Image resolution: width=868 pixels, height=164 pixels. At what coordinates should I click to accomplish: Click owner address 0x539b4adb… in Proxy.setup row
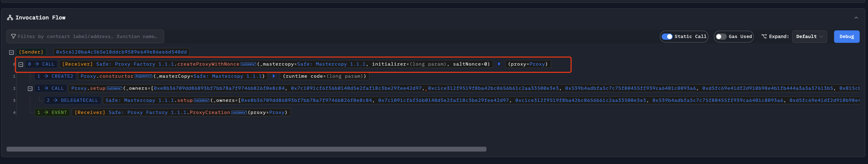[630, 88]
